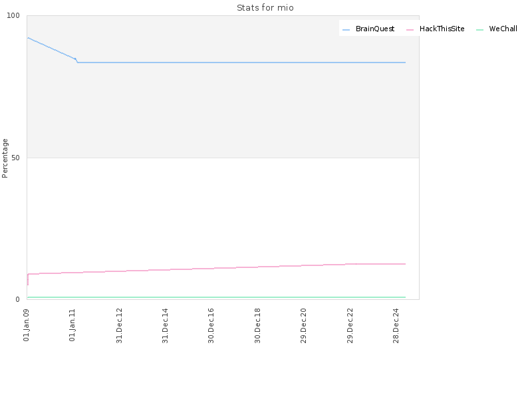The width and height of the screenshot is (532, 399).
Task: Select the 29.Dec.22 axis date label
Action: [x=350, y=325]
